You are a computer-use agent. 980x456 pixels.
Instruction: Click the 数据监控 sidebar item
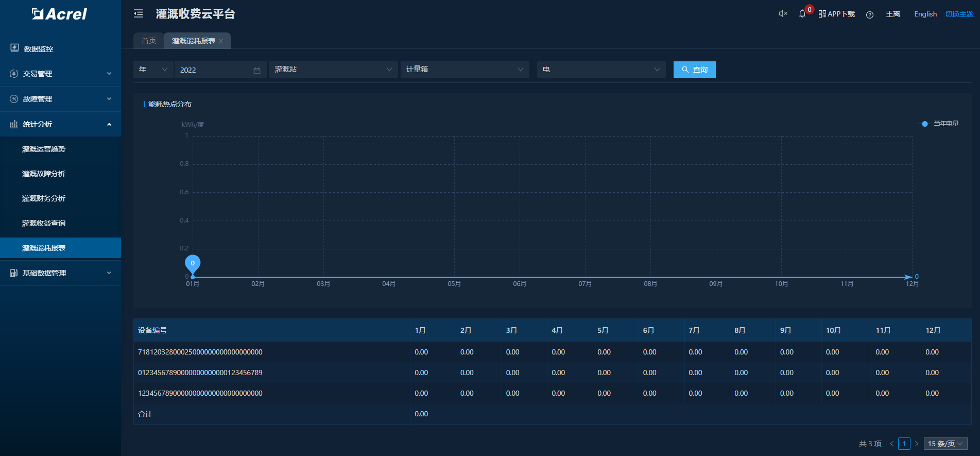[x=39, y=49]
